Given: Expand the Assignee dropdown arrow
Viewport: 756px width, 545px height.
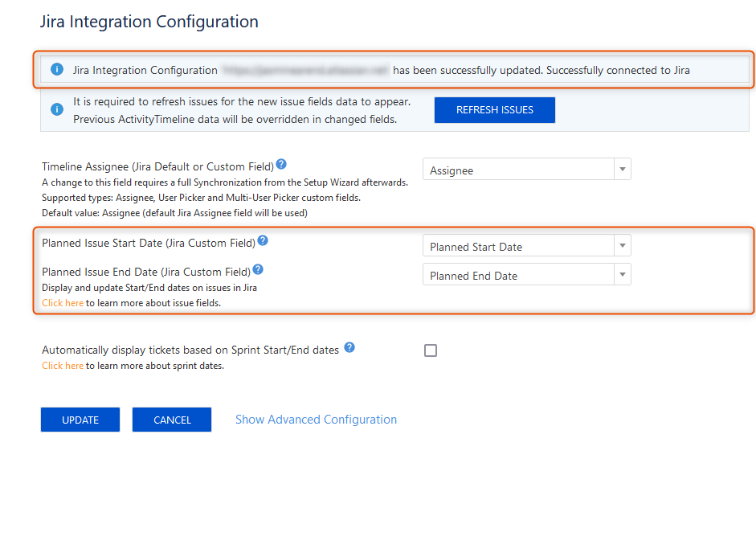Looking at the screenshot, I should click(622, 169).
